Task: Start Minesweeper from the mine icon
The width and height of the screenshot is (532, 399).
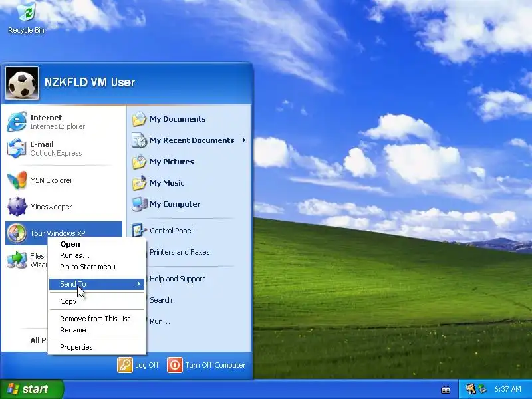Action: (17, 206)
